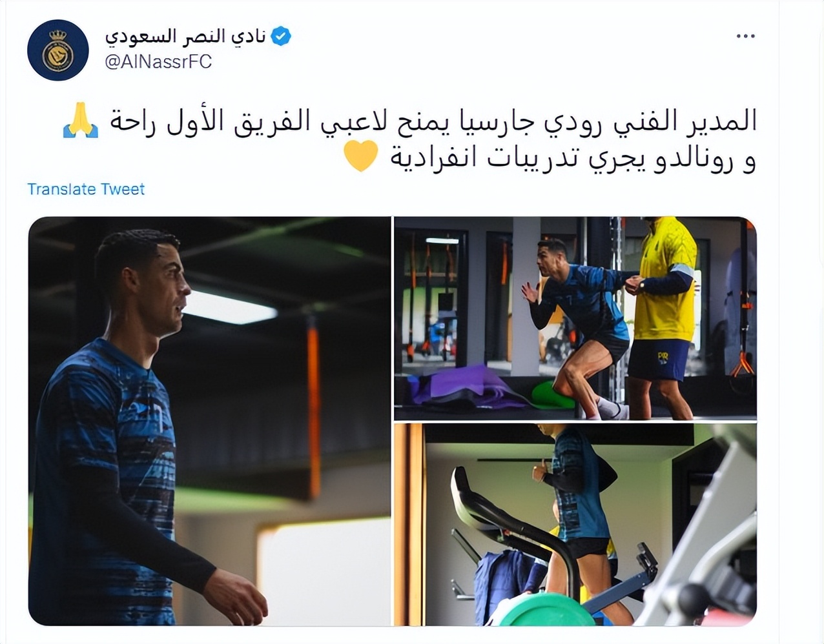This screenshot has height=644, width=824.
Task: Open the @AlNassrFC handle
Action: (x=158, y=62)
